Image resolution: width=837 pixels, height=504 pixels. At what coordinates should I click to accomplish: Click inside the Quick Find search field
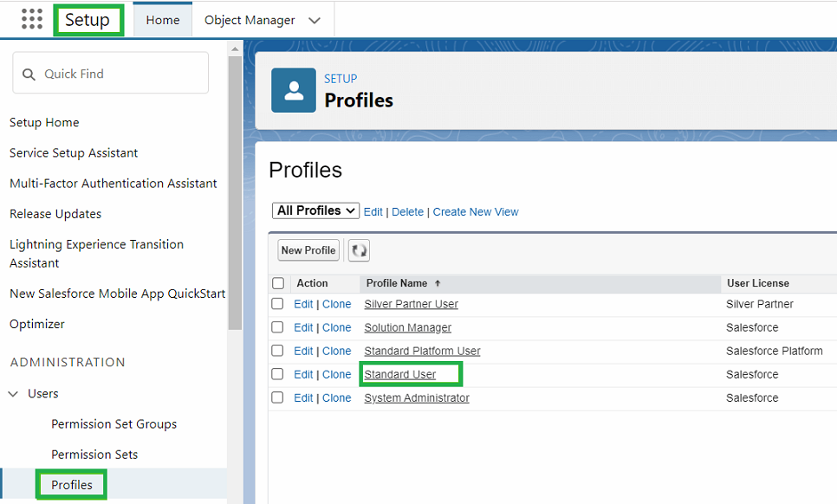click(121, 73)
